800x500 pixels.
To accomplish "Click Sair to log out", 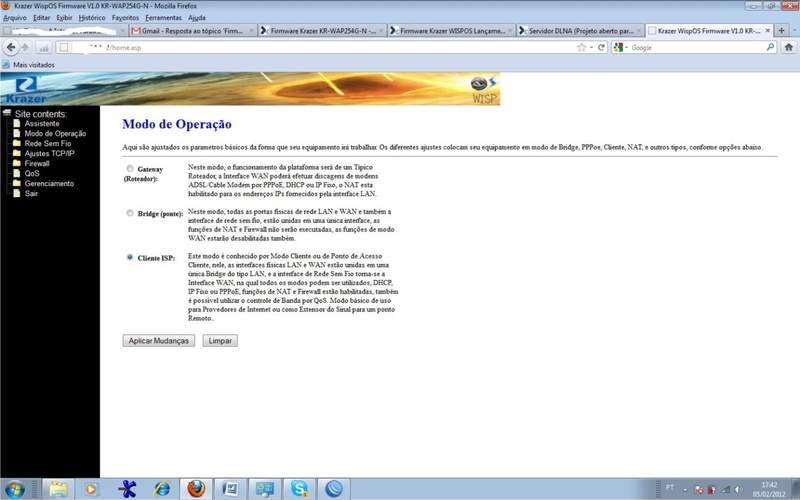I will click(31, 193).
